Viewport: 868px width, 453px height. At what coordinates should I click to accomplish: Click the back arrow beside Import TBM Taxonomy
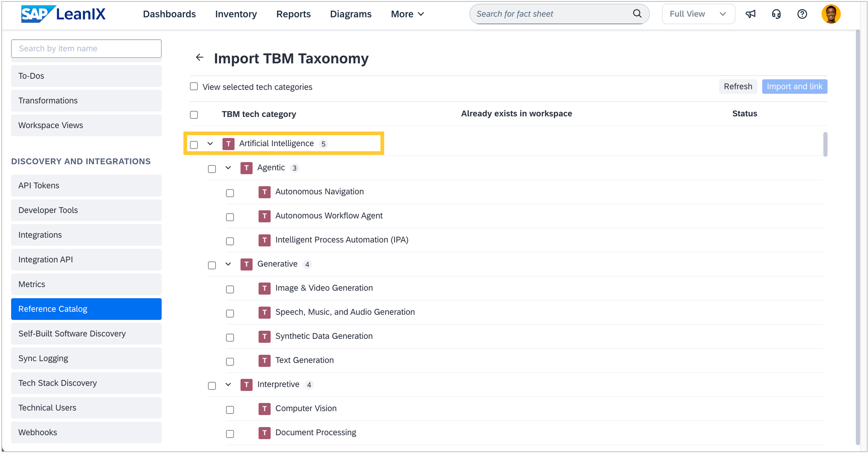coord(199,57)
